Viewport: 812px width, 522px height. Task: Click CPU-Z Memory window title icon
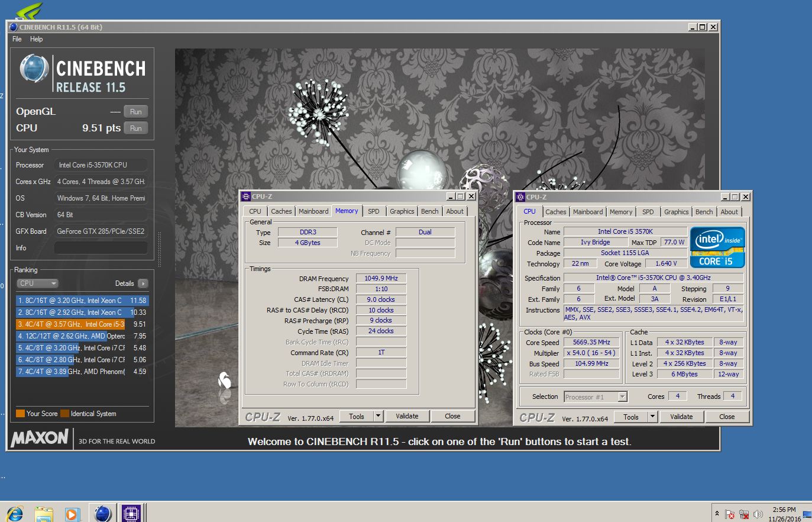[246, 196]
